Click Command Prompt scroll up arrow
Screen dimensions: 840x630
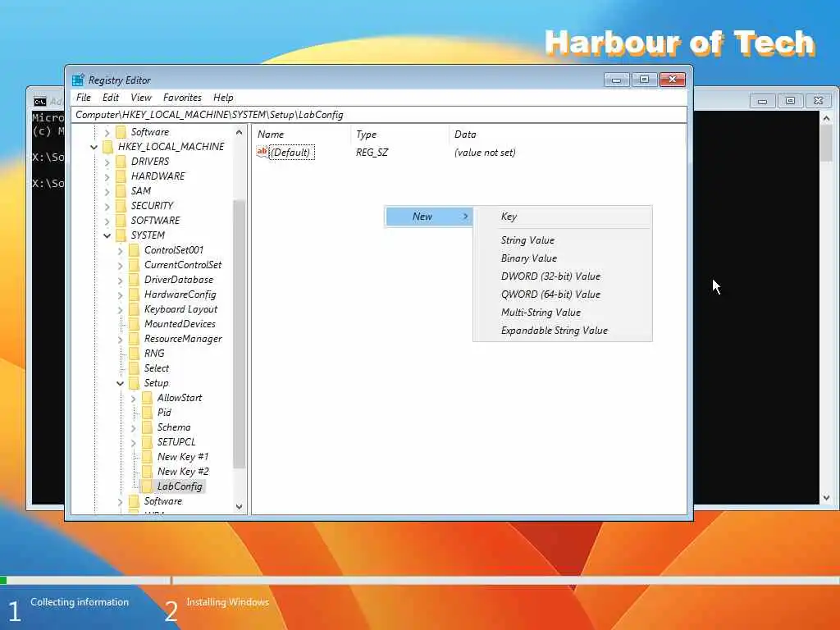click(x=826, y=118)
